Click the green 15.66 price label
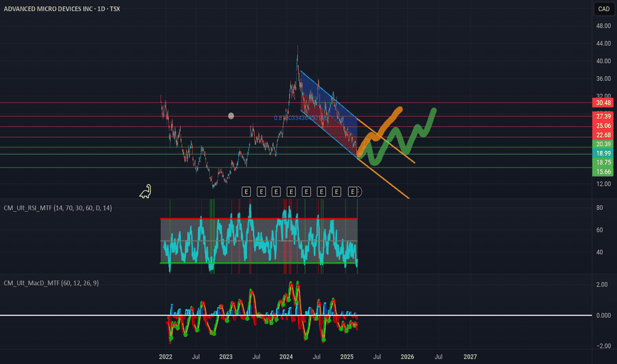Viewport: 617px width, 364px height. click(603, 171)
